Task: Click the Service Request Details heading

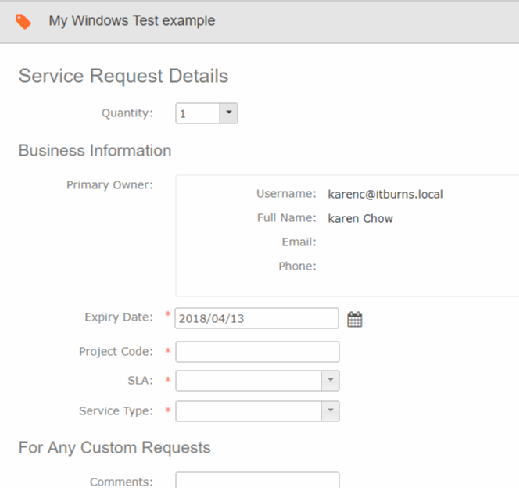Action: click(x=123, y=76)
